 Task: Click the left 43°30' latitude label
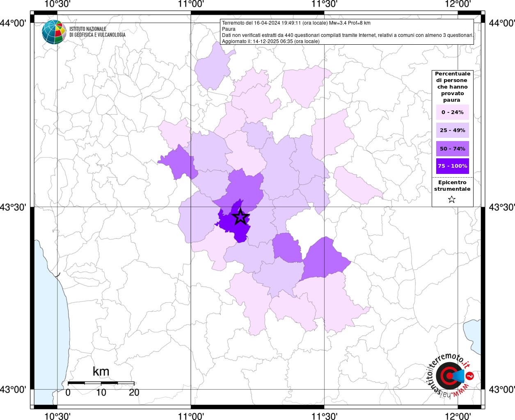(13, 207)
